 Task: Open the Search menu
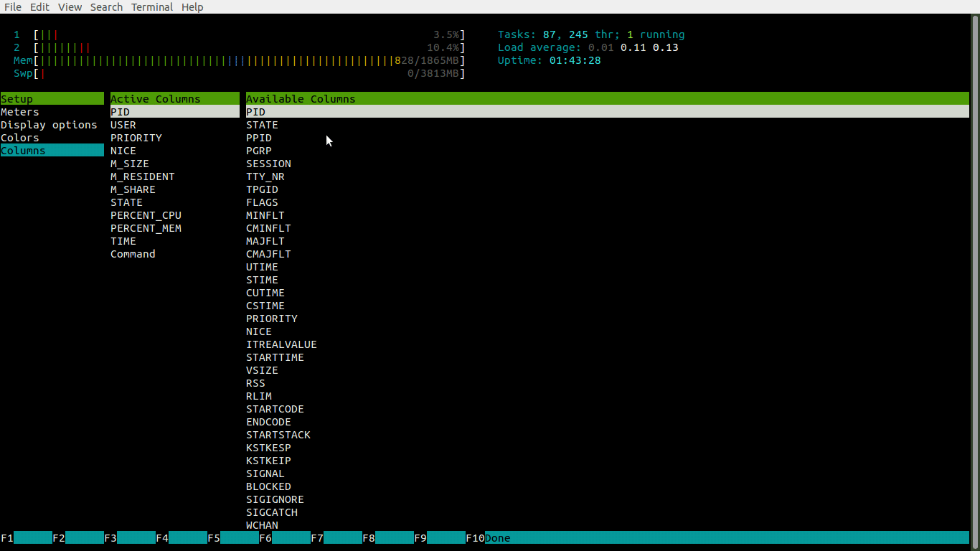(x=106, y=7)
